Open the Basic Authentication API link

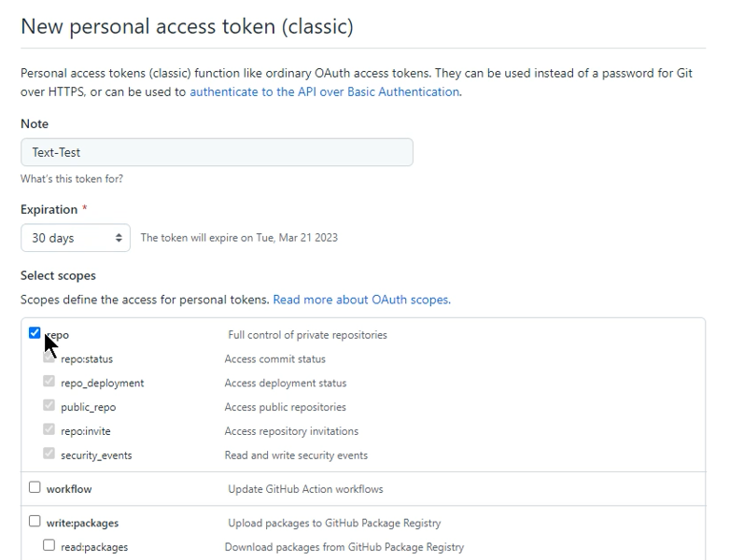[324, 92]
